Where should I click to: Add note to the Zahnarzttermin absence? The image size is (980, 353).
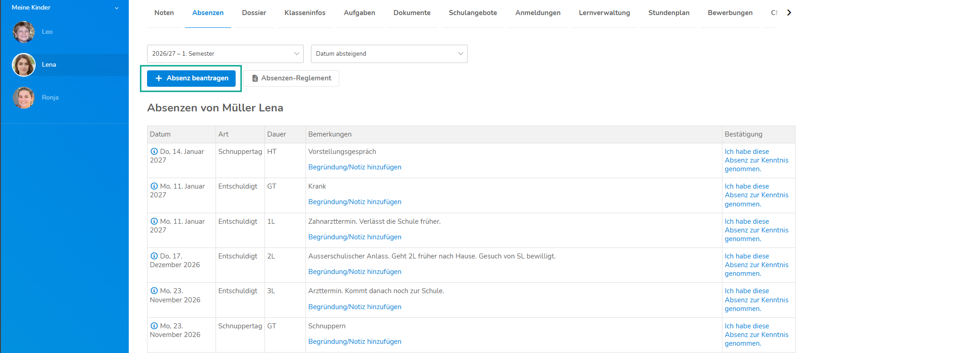355,237
